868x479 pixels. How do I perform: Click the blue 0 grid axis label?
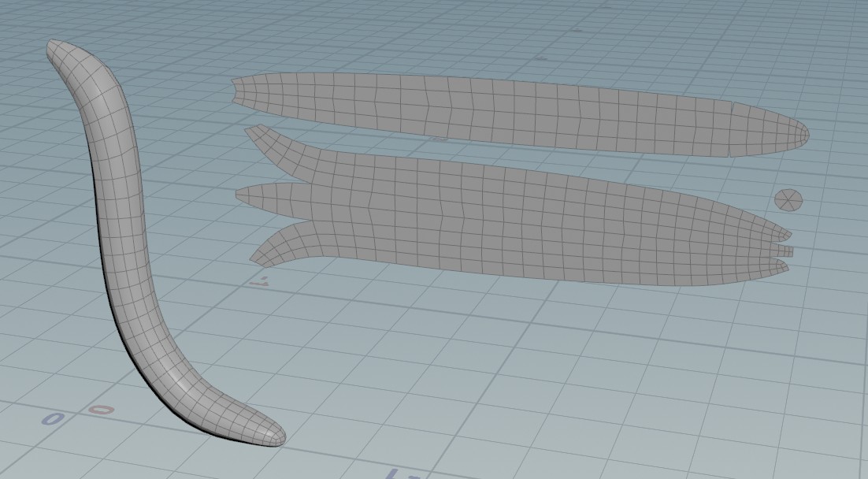(52, 419)
